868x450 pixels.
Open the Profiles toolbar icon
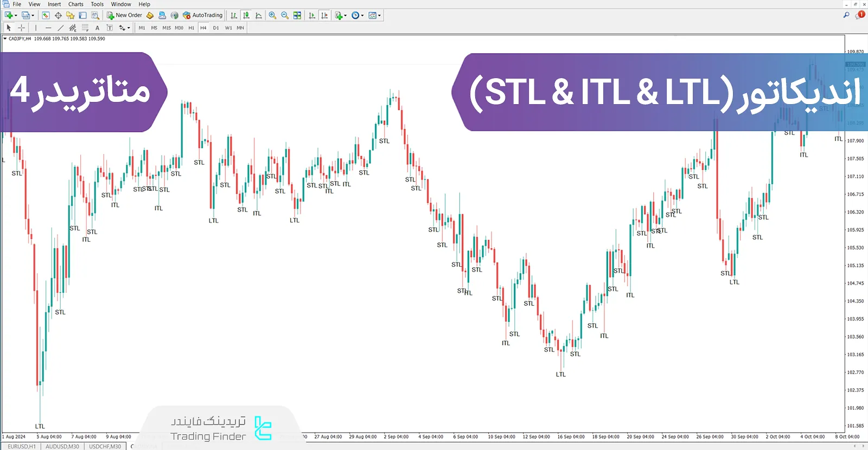pyautogui.click(x=25, y=15)
